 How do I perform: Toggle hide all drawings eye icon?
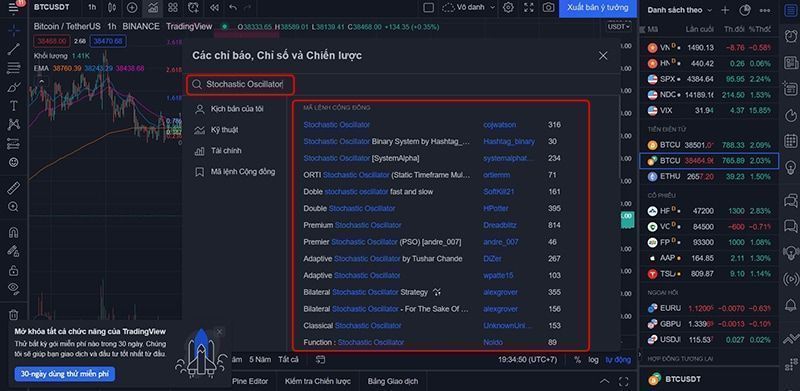point(14,287)
